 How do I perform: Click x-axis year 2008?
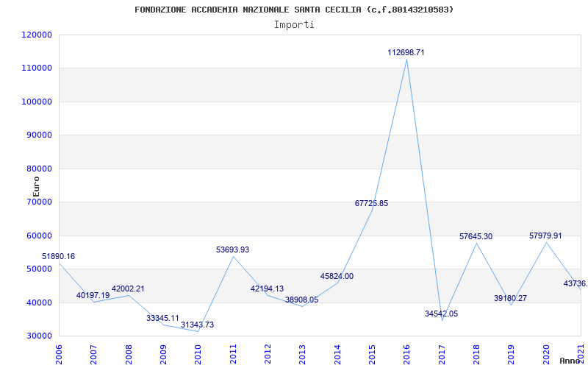point(129,355)
